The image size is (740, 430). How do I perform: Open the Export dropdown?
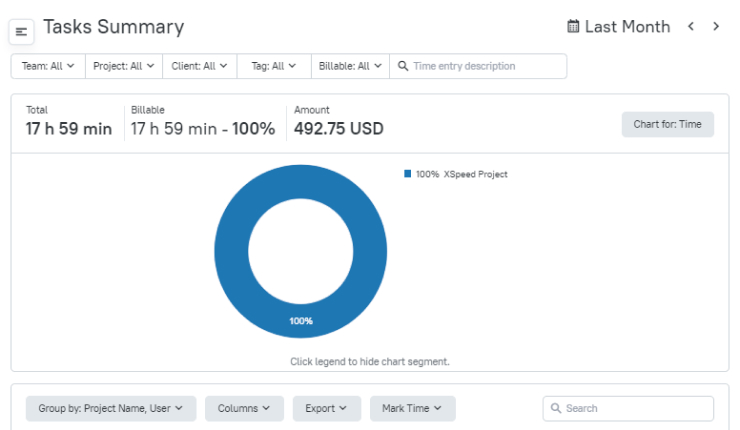(x=327, y=408)
